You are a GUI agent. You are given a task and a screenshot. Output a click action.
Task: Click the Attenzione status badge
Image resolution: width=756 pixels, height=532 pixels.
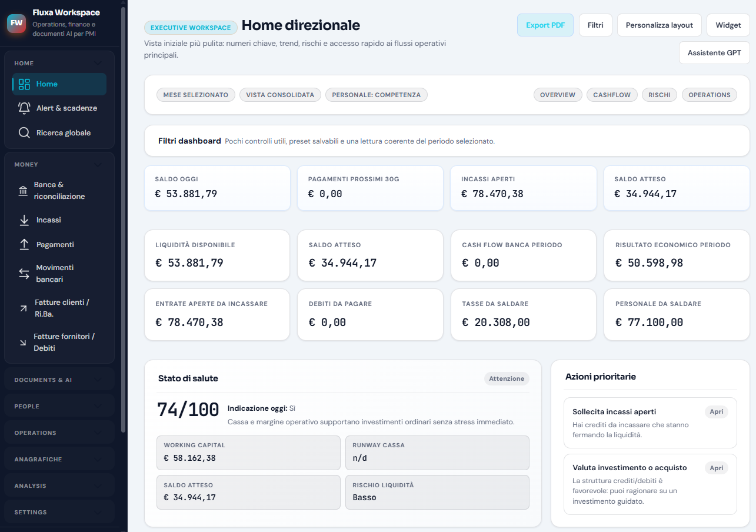[507, 378]
